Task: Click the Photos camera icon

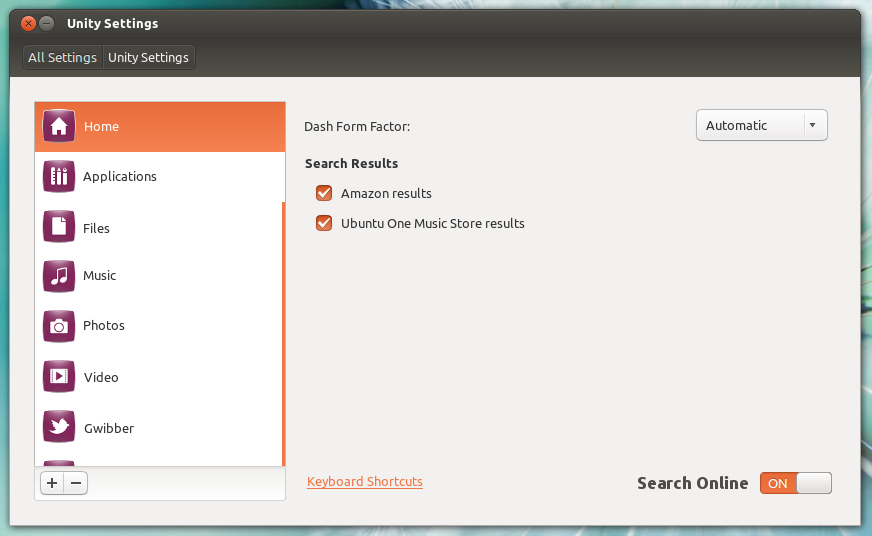Action: [59, 326]
